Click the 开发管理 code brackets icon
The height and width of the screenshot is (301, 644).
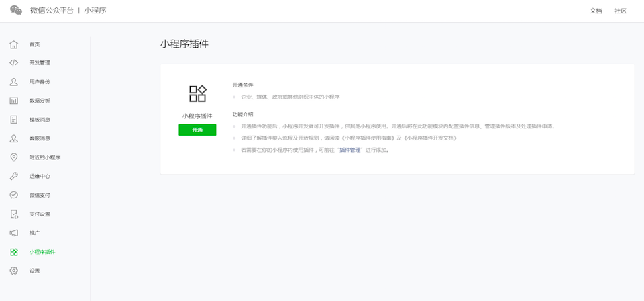point(13,63)
